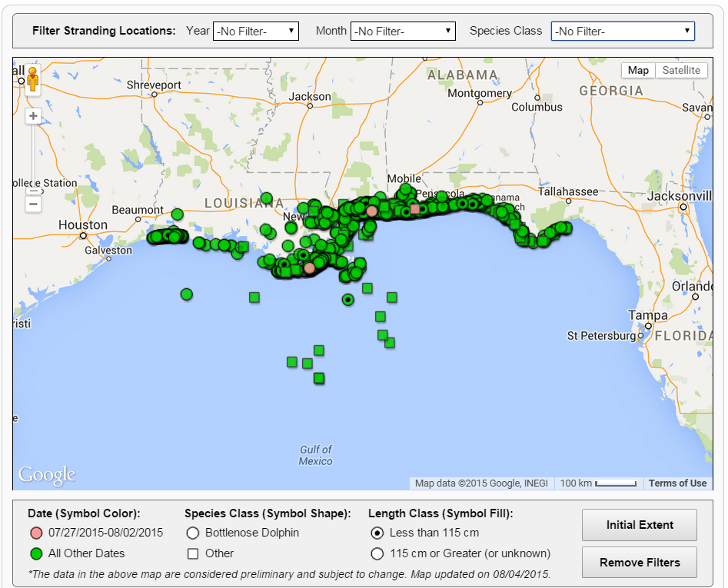The width and height of the screenshot is (728, 588).
Task: Open the Species Class dropdown
Action: point(622,32)
